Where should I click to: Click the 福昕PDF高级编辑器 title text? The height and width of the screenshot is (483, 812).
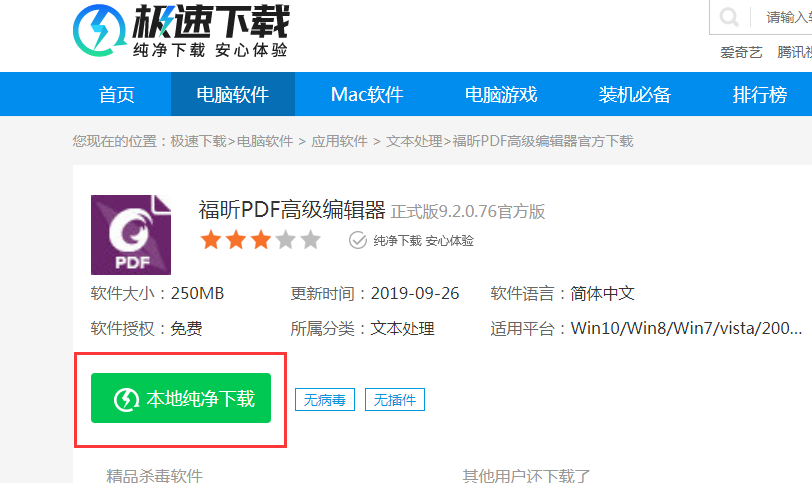point(292,210)
